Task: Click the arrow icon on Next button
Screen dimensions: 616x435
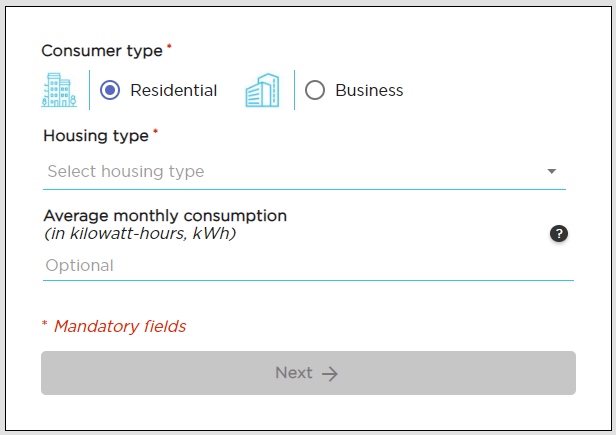Action: point(330,373)
